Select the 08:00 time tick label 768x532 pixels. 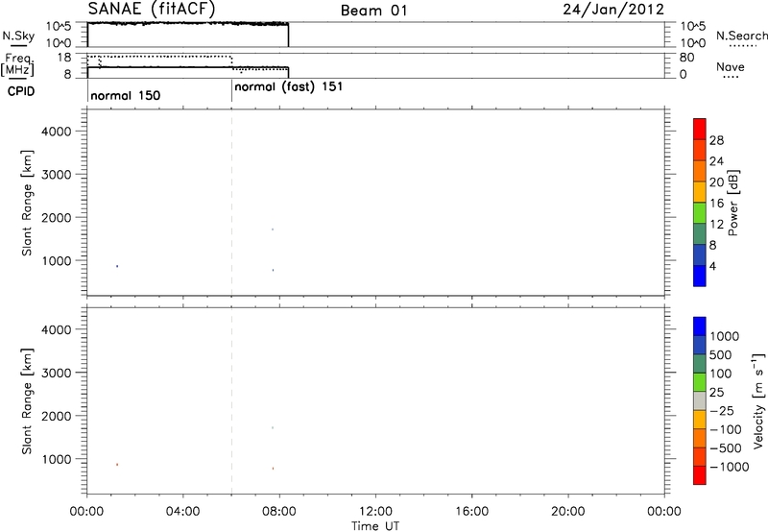click(279, 512)
